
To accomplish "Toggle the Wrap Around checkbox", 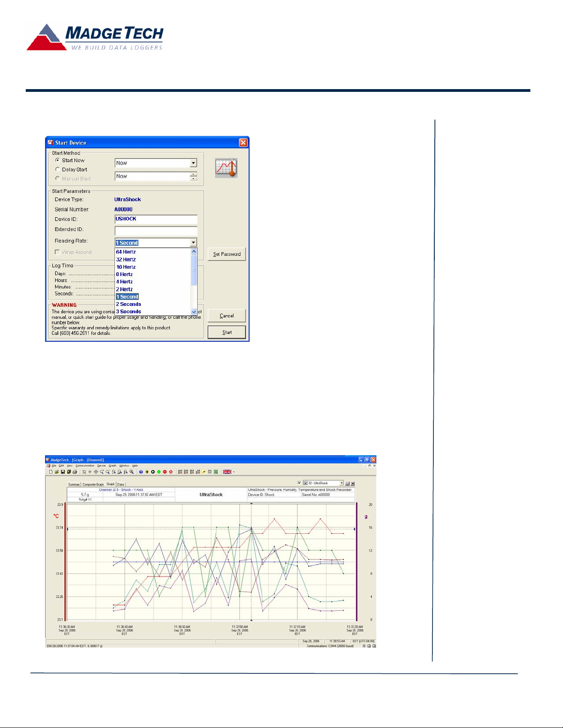I will pyautogui.click(x=57, y=252).
